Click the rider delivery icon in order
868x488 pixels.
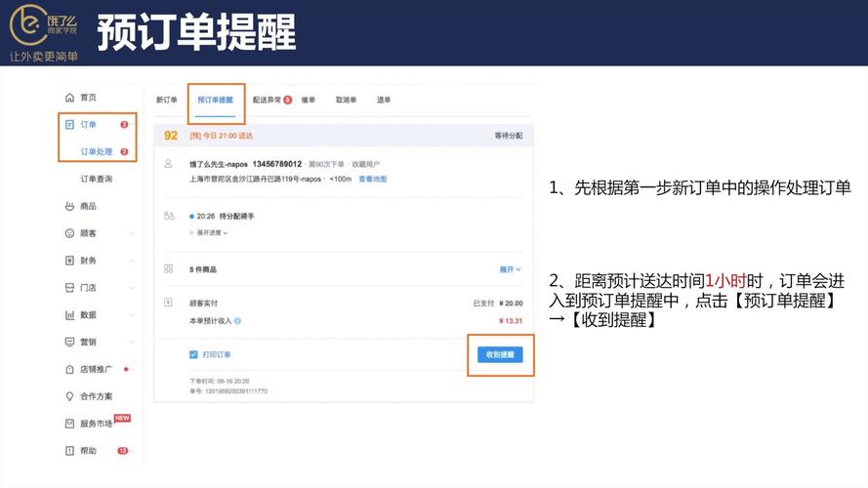coord(169,216)
